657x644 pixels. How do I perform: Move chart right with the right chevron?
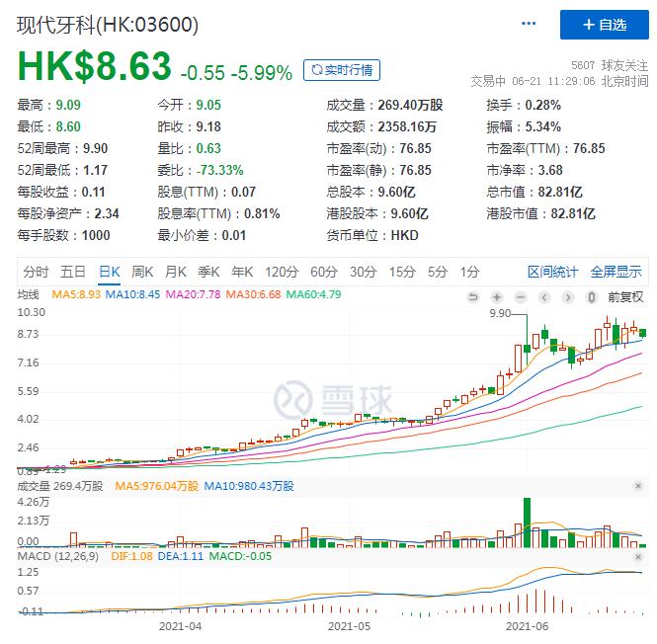(x=568, y=297)
